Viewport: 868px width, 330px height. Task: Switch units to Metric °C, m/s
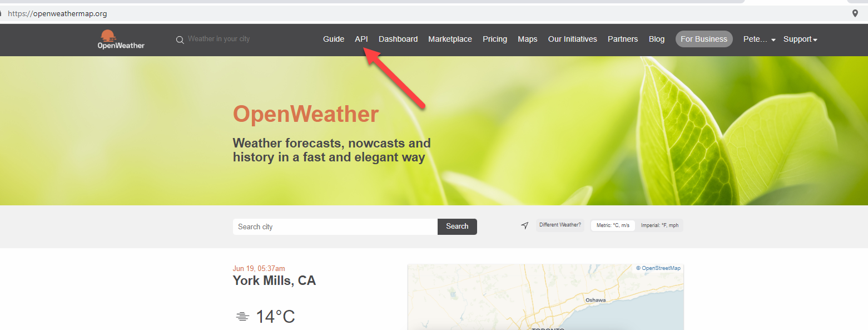point(613,225)
